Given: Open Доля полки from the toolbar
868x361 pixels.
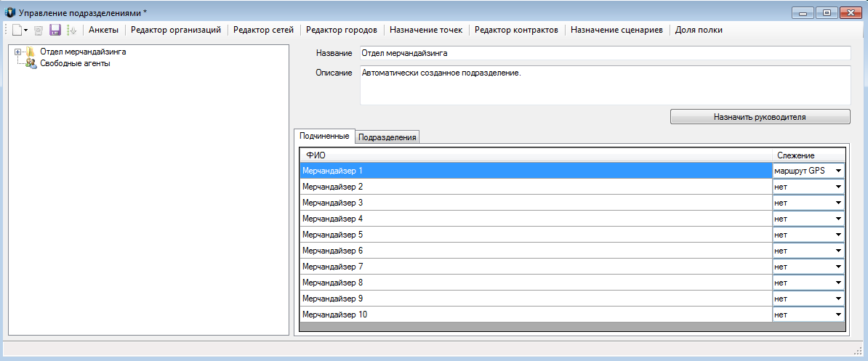Looking at the screenshot, I should coord(699,30).
